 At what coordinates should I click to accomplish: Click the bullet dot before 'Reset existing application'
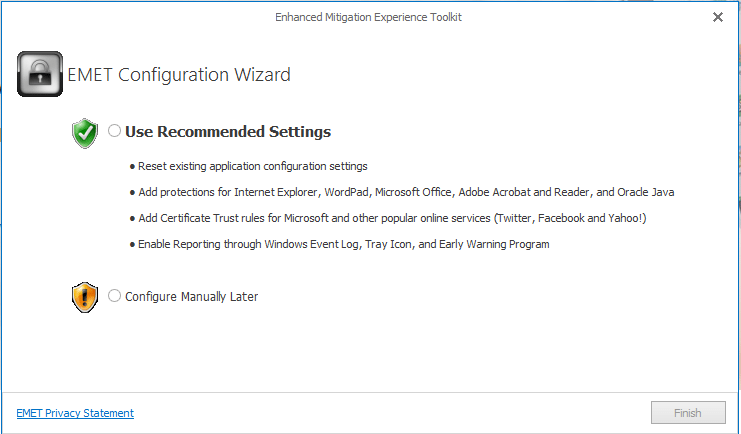[x=133, y=166]
